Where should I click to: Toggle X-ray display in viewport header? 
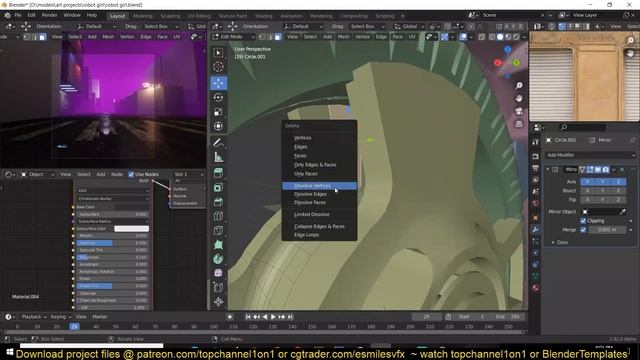pos(482,37)
